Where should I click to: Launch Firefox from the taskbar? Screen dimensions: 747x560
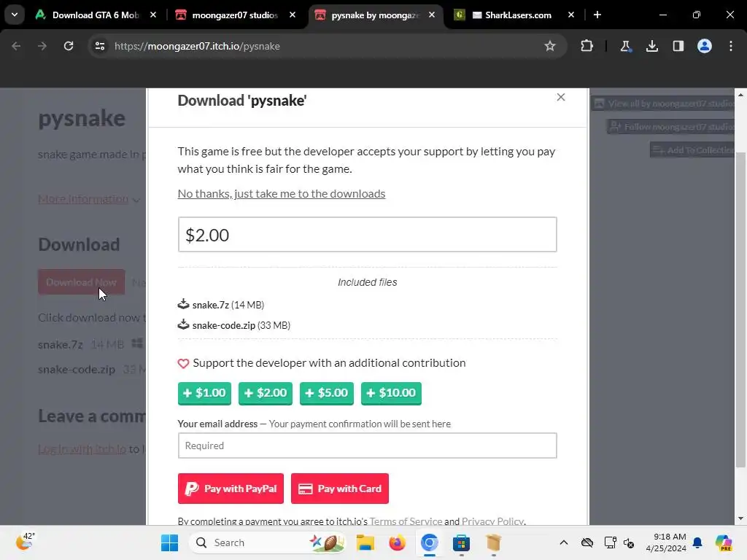point(398,542)
